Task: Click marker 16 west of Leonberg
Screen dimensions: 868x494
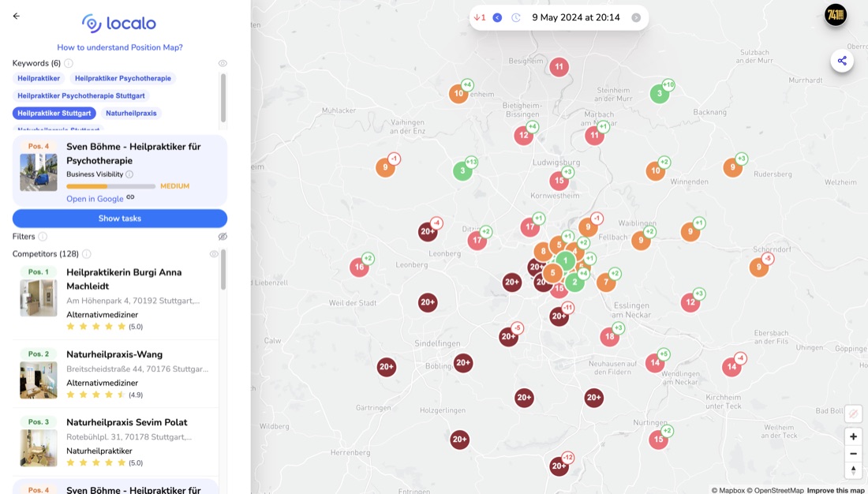Action: (x=359, y=267)
